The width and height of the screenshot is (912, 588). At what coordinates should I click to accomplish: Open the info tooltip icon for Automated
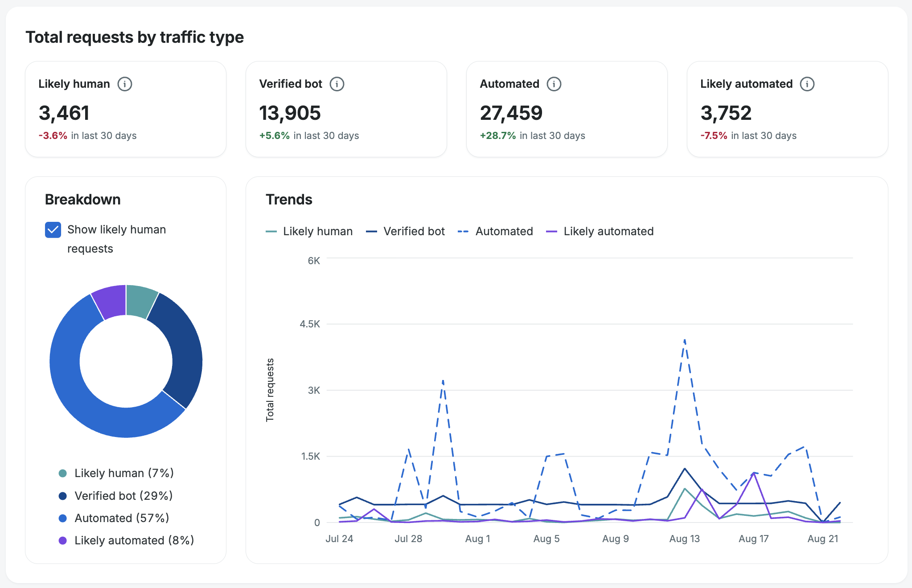coord(554,84)
